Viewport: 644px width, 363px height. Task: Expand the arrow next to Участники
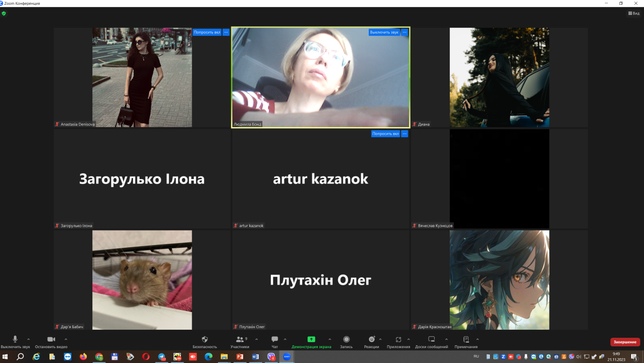pyautogui.click(x=257, y=339)
